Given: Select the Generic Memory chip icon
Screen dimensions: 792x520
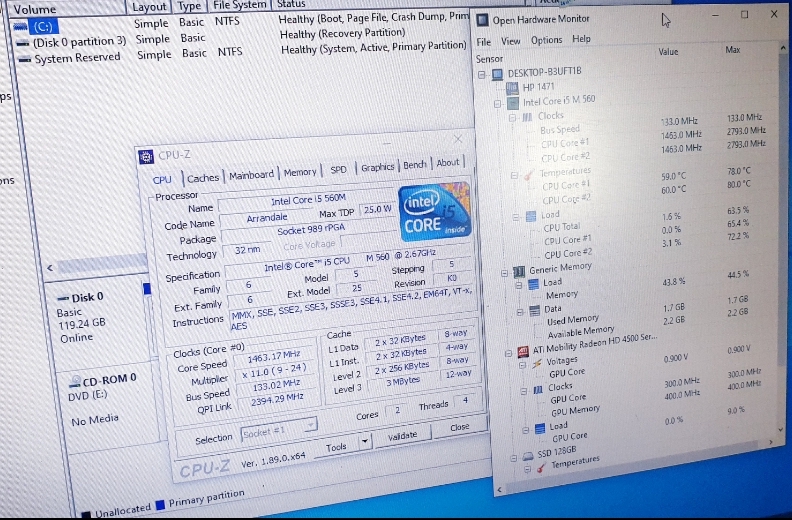Looking at the screenshot, I should click(x=518, y=270).
